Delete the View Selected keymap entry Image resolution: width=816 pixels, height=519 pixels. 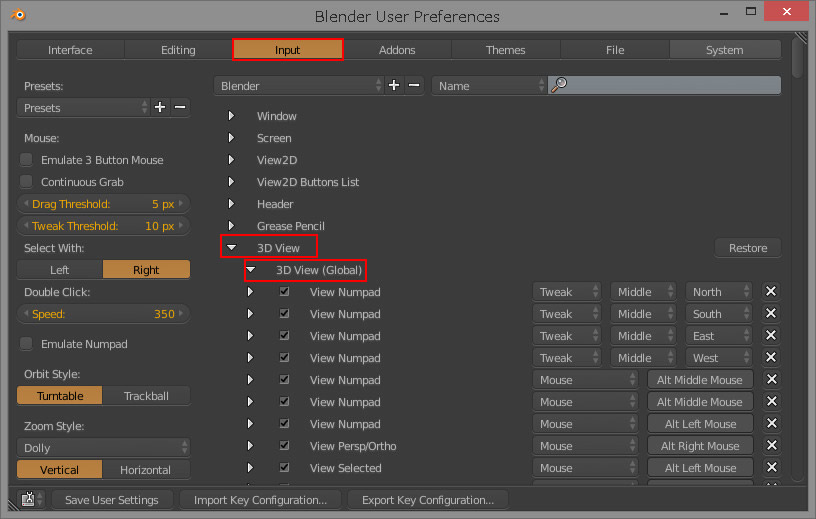(771, 467)
